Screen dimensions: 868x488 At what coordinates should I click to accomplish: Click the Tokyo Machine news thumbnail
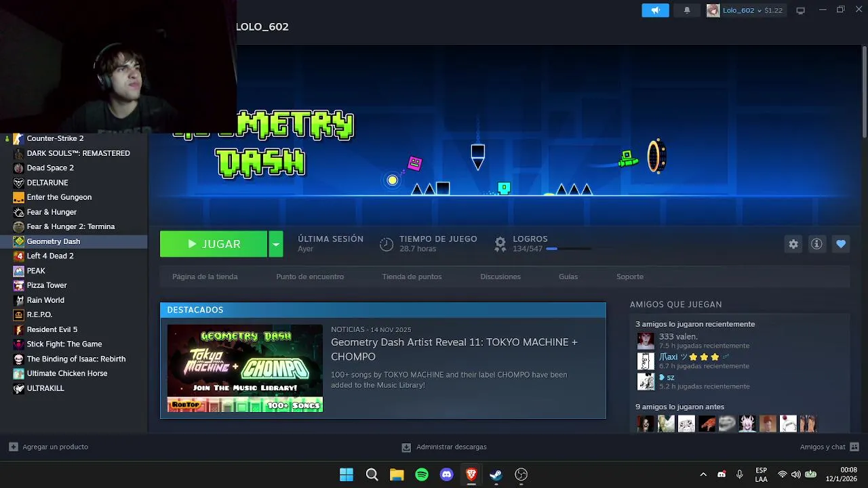(245, 368)
